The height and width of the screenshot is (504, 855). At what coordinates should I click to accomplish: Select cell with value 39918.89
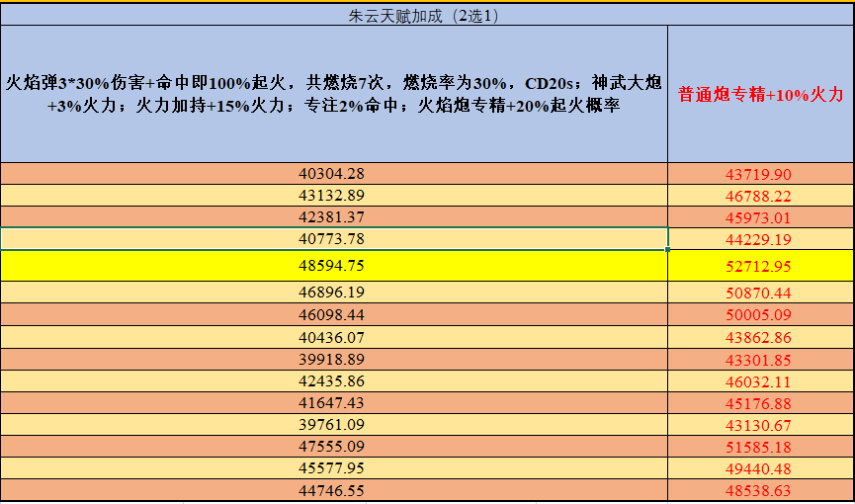[334, 360]
